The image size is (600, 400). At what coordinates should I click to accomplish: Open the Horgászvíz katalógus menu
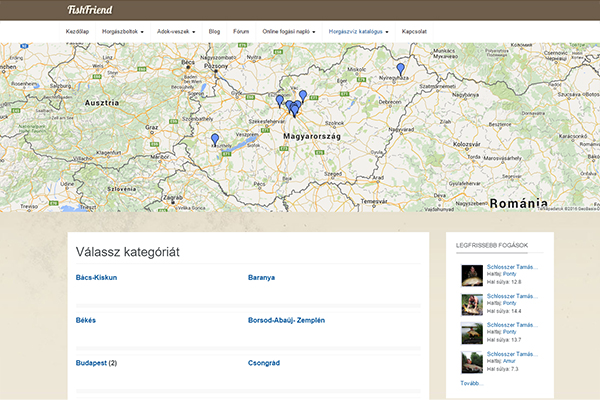coord(360,31)
